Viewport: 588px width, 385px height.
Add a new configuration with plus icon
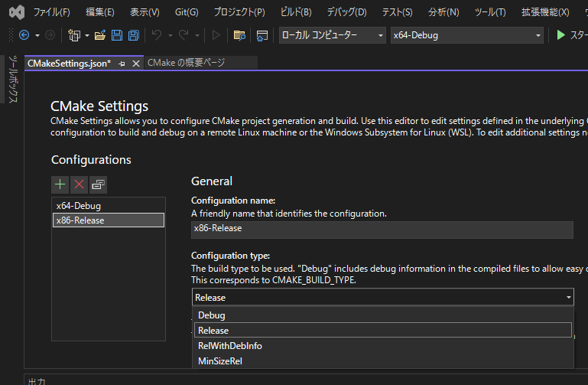click(x=60, y=184)
